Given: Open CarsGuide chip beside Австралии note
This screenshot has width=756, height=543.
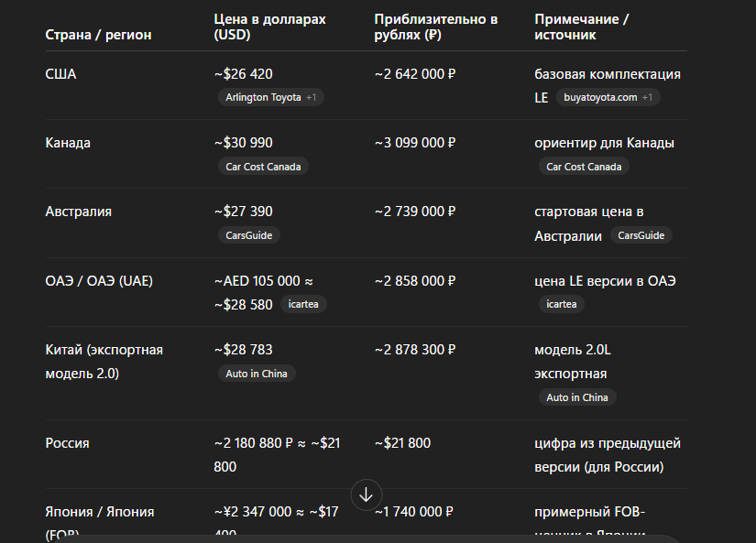Looking at the screenshot, I should (x=641, y=235).
